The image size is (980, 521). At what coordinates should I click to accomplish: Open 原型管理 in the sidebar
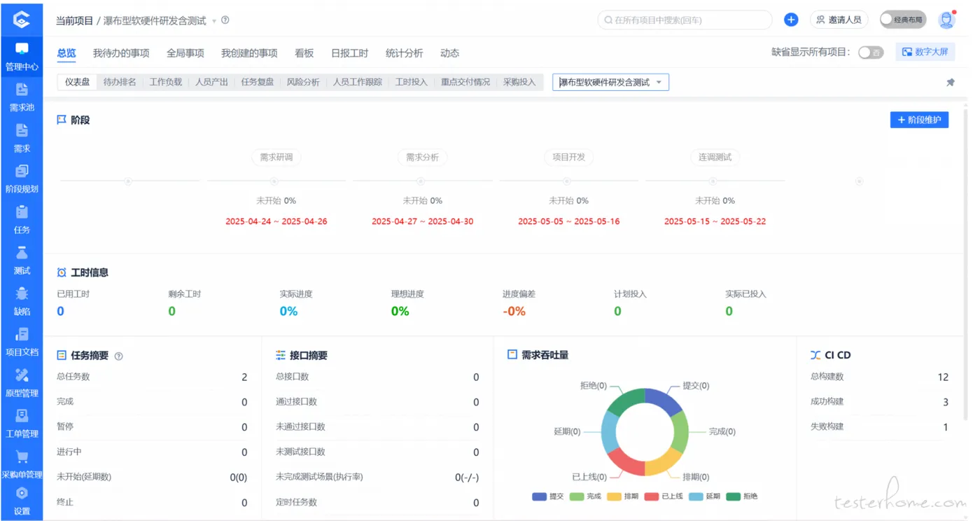click(x=22, y=375)
